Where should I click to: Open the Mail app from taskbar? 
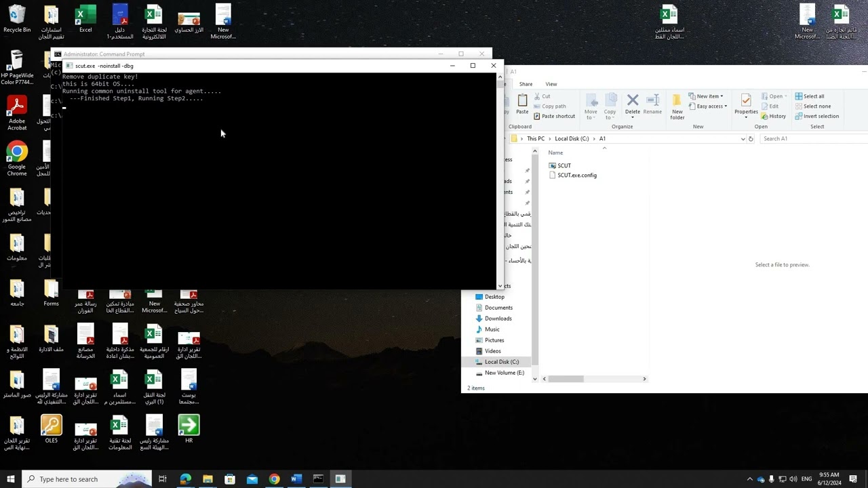click(252, 479)
